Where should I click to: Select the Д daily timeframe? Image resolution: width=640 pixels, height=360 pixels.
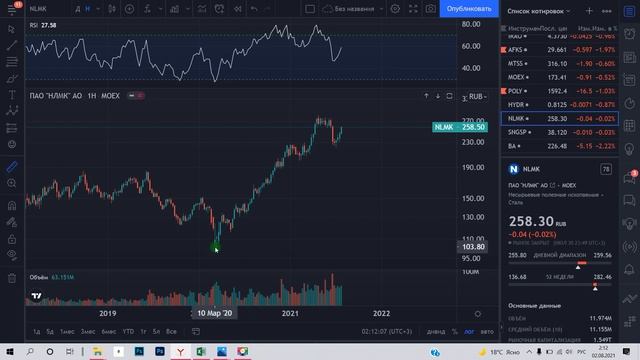[78, 9]
